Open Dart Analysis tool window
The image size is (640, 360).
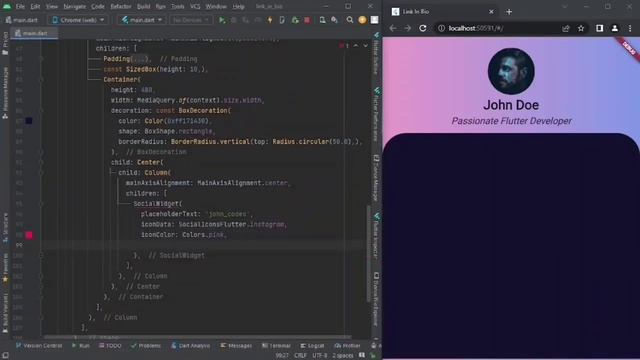coord(191,346)
